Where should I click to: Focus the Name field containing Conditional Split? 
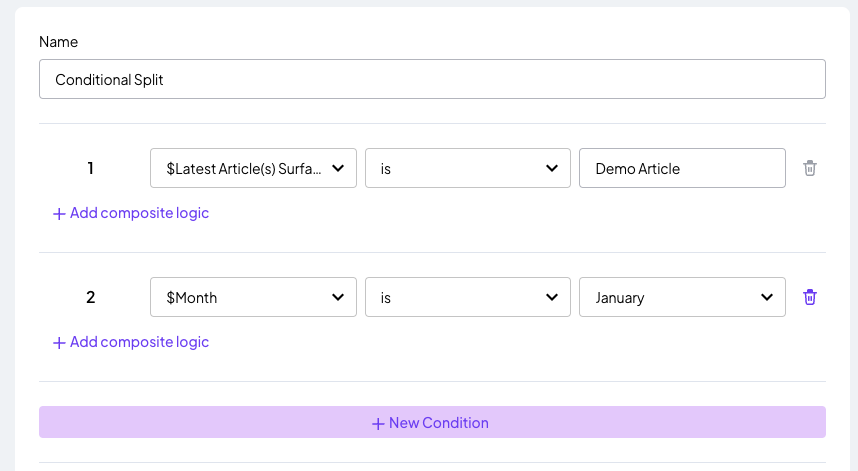coord(432,79)
